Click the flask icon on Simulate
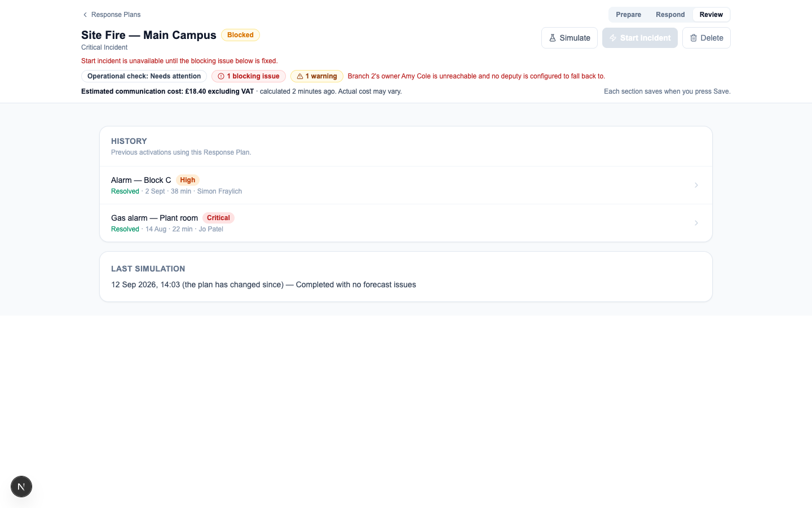The width and height of the screenshot is (812, 508). point(553,38)
